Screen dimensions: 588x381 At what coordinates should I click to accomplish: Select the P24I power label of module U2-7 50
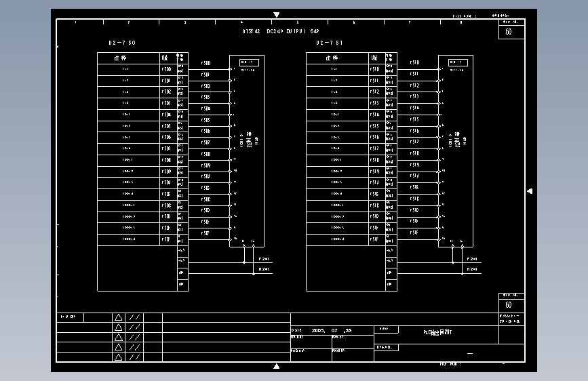264,259
